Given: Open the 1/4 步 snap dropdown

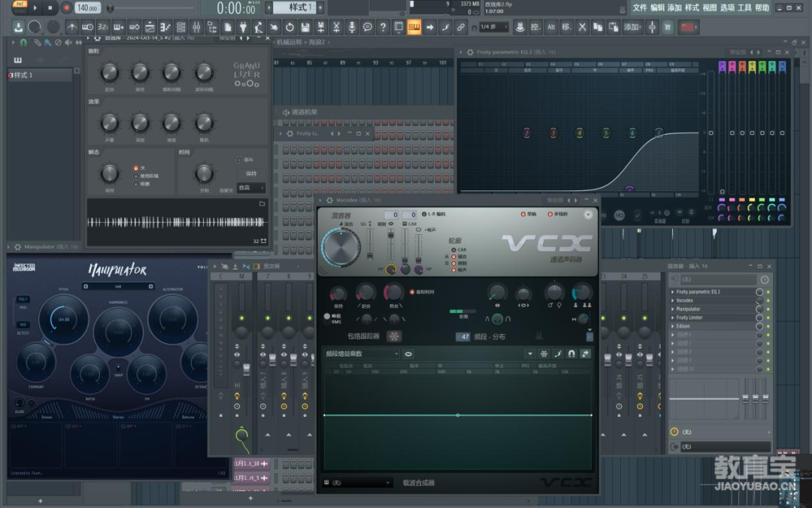Looking at the screenshot, I should click(x=493, y=26).
